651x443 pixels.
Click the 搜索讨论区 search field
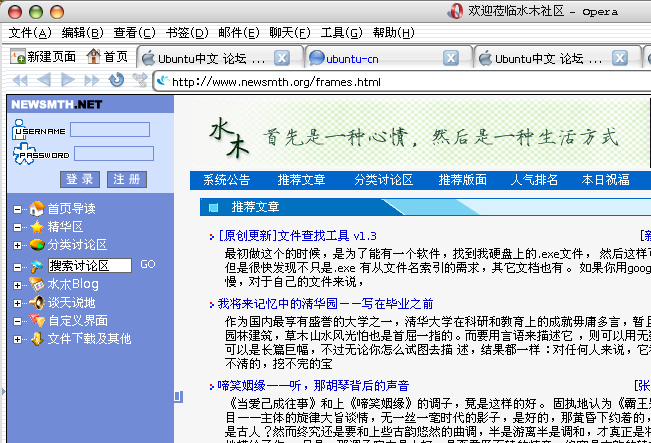click(x=90, y=265)
